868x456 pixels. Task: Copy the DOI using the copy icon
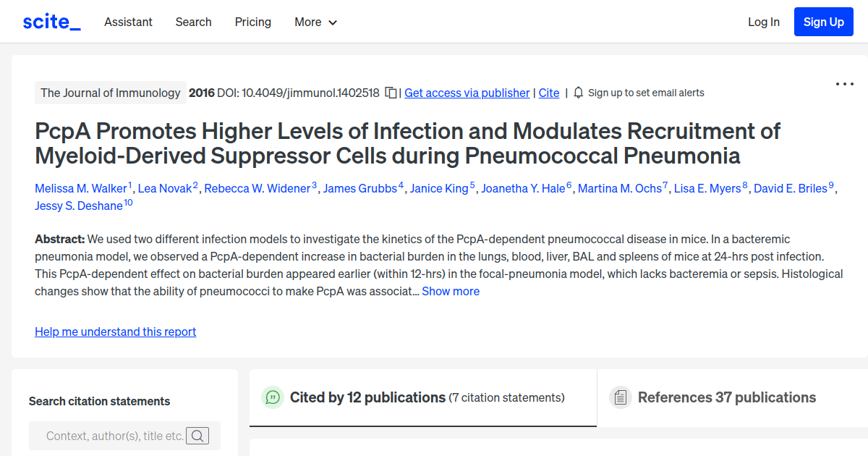pos(389,93)
